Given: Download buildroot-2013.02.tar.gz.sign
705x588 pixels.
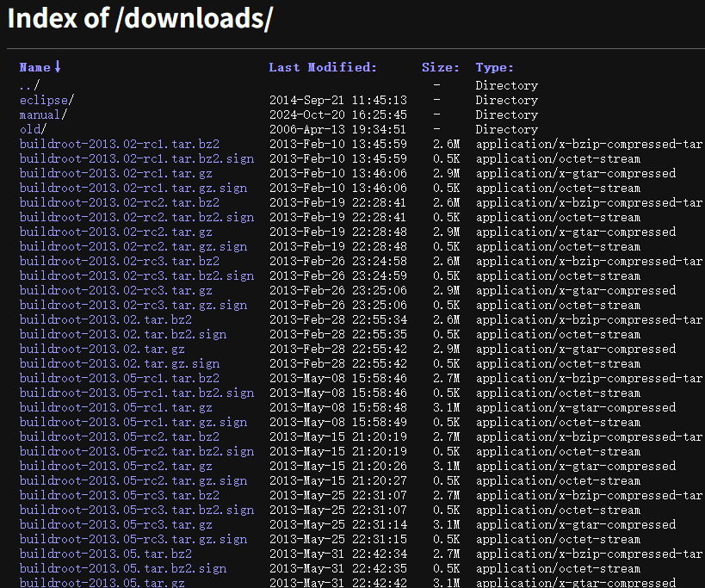Looking at the screenshot, I should 120,363.
